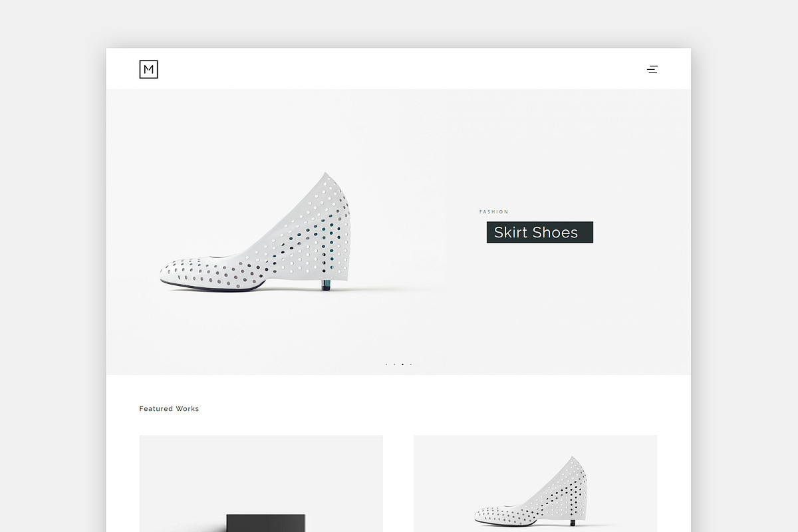The width and height of the screenshot is (798, 532).
Task: Select the second slider pagination dot
Action: (x=394, y=364)
